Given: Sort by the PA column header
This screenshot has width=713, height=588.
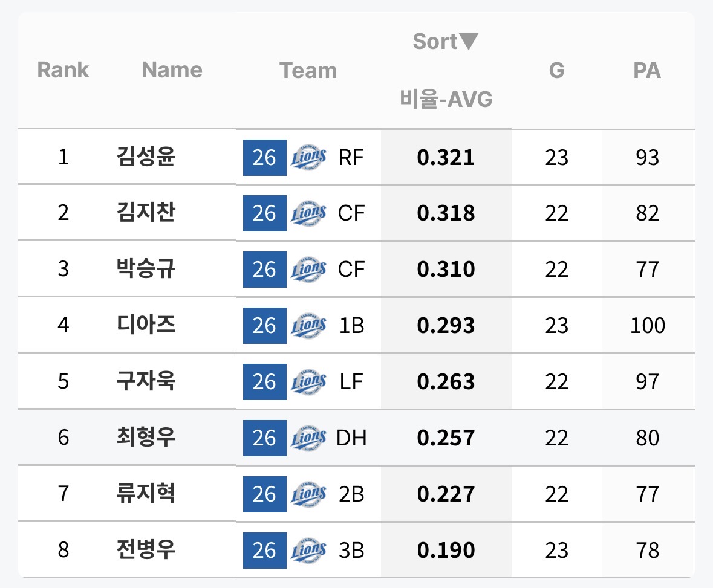Looking at the screenshot, I should (x=647, y=71).
